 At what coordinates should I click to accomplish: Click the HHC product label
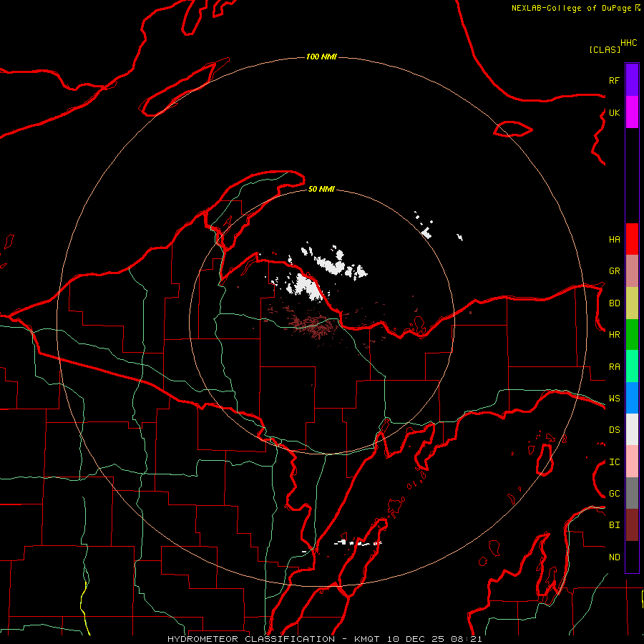[628, 43]
